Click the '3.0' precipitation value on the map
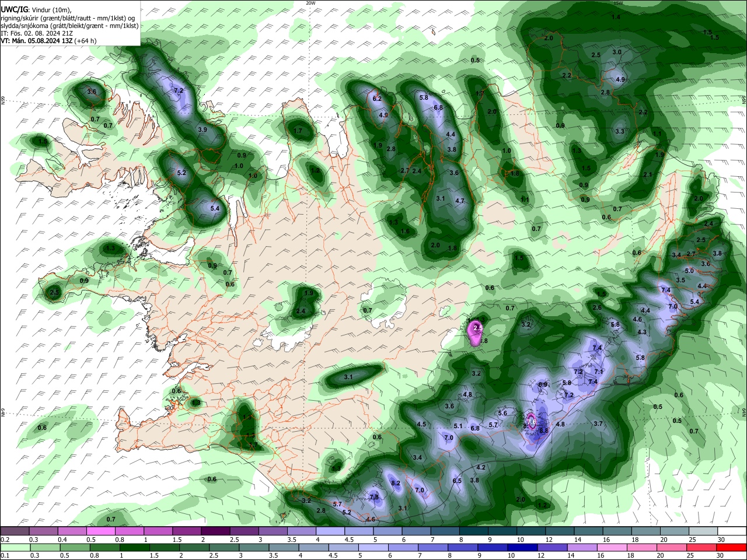The width and height of the screenshot is (747, 560). tap(617, 52)
